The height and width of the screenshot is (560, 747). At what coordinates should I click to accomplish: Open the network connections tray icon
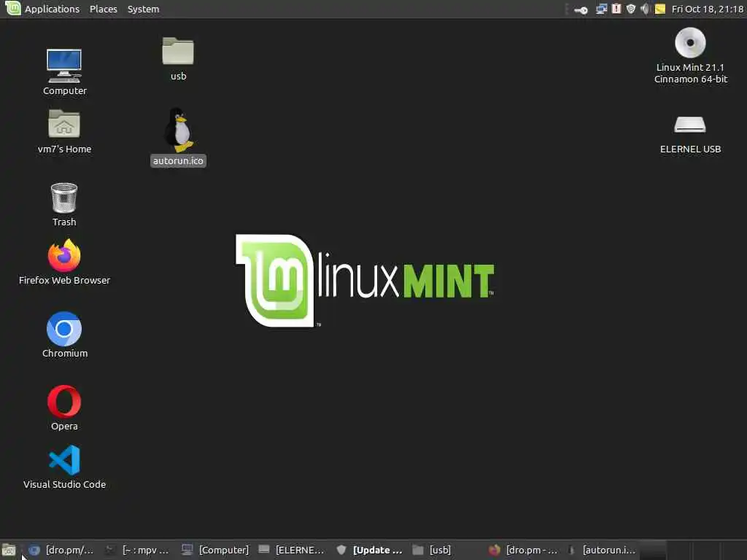click(x=601, y=9)
